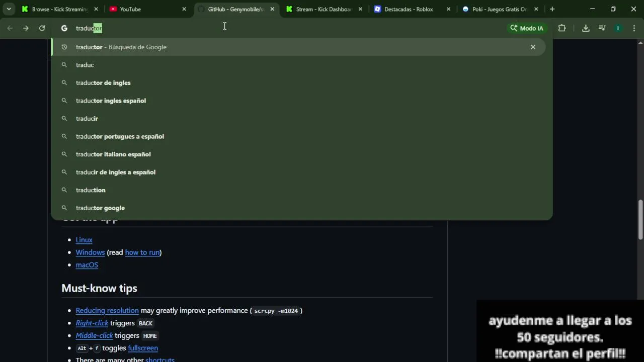Activate Modo IA button
The height and width of the screenshot is (362, 644).
[x=527, y=28]
